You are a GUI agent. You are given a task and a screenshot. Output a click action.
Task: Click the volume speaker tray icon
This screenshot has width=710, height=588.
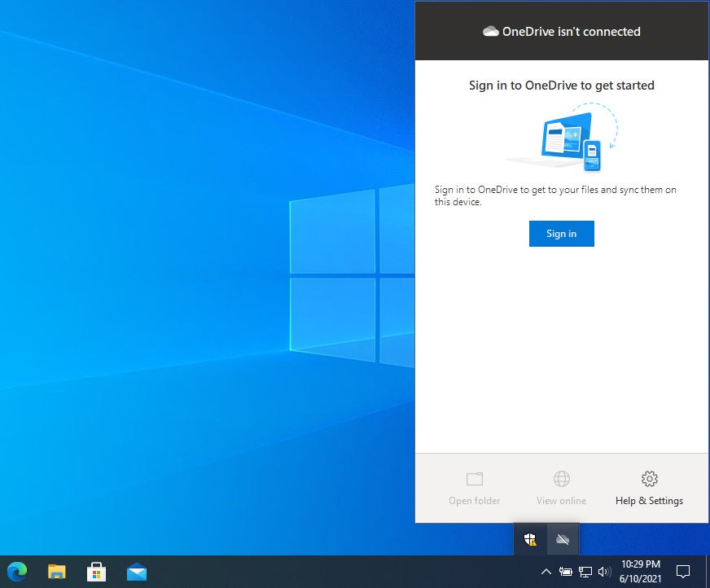604,572
